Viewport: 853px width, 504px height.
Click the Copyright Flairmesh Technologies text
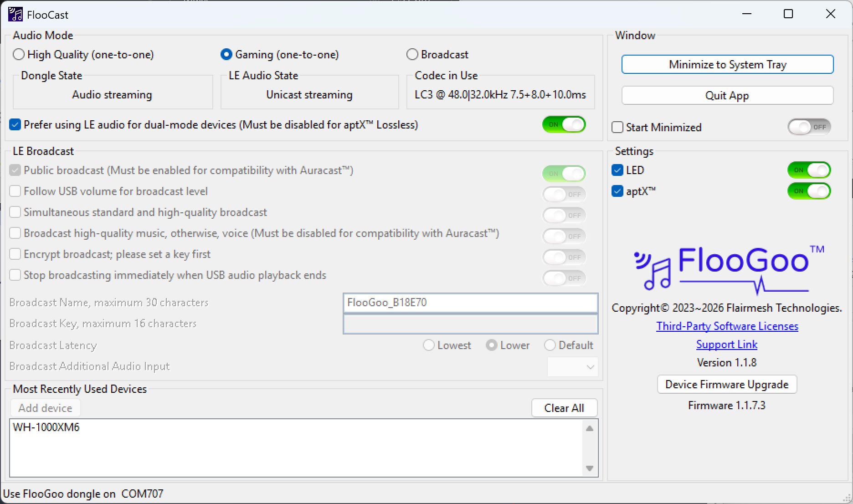[727, 308]
